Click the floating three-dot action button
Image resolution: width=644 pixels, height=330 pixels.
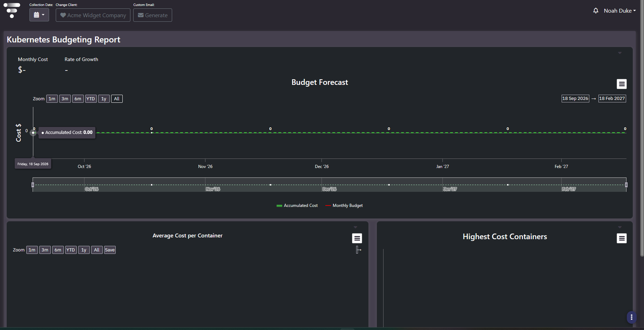click(631, 317)
